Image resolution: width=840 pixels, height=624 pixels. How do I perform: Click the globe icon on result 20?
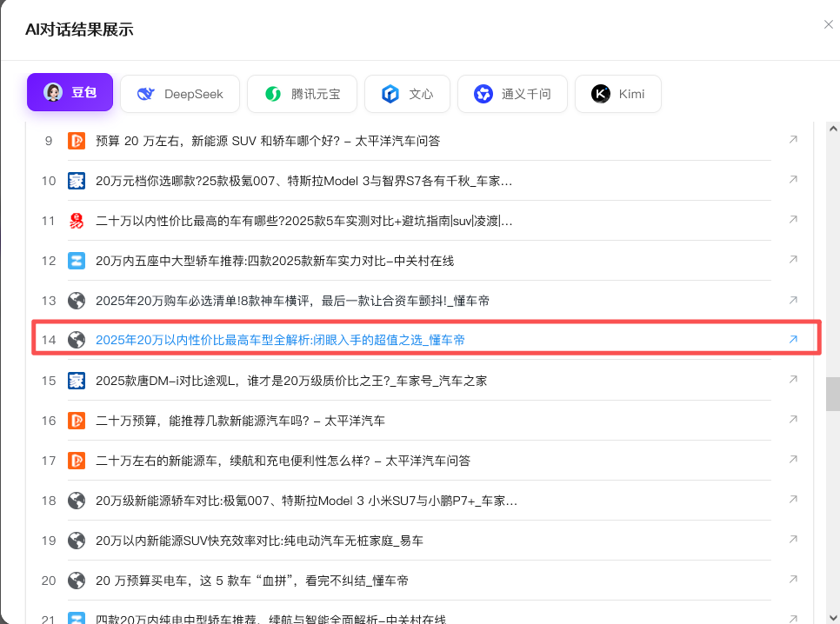coord(77,581)
